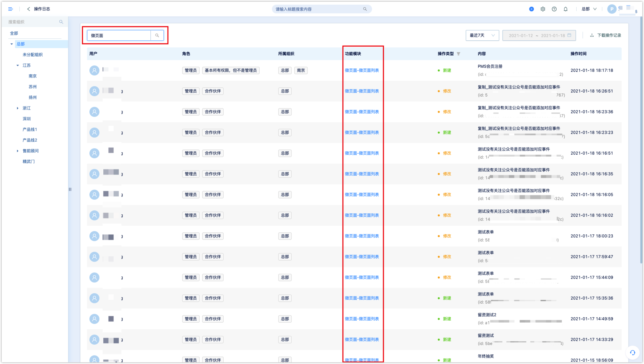Screen dimensions: 644x364
Task: Open the user avatar P menu
Action: tap(611, 9)
